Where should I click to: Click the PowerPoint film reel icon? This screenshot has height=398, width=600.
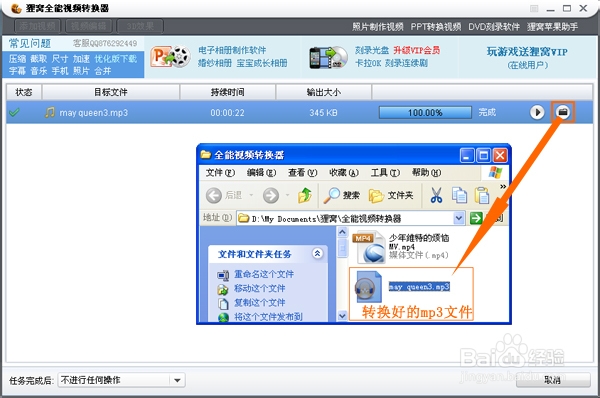pos(170,57)
